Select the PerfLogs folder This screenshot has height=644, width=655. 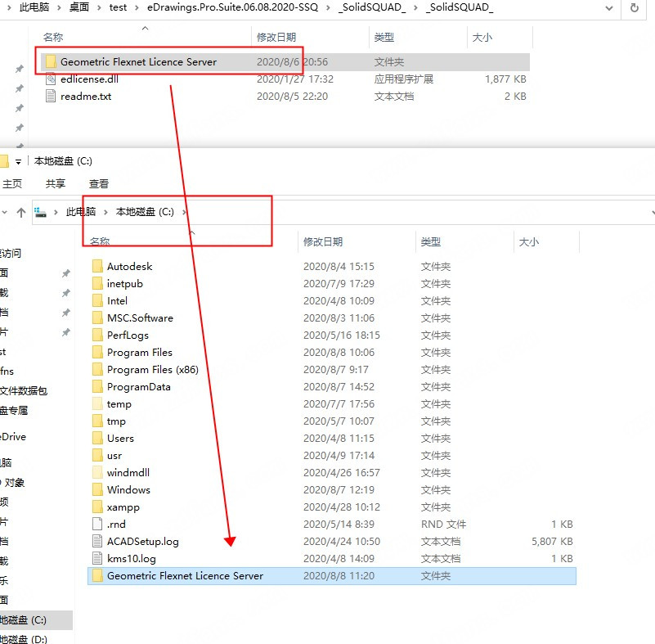tap(334, 336)
